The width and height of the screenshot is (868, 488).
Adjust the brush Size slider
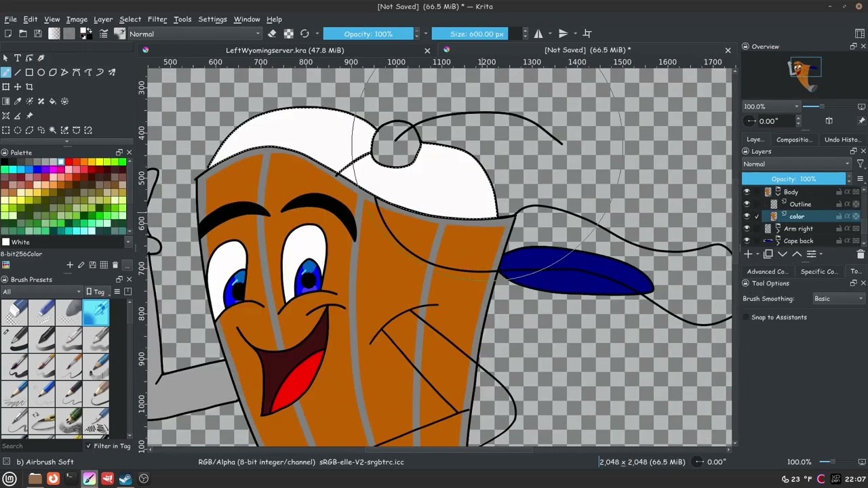(x=477, y=34)
